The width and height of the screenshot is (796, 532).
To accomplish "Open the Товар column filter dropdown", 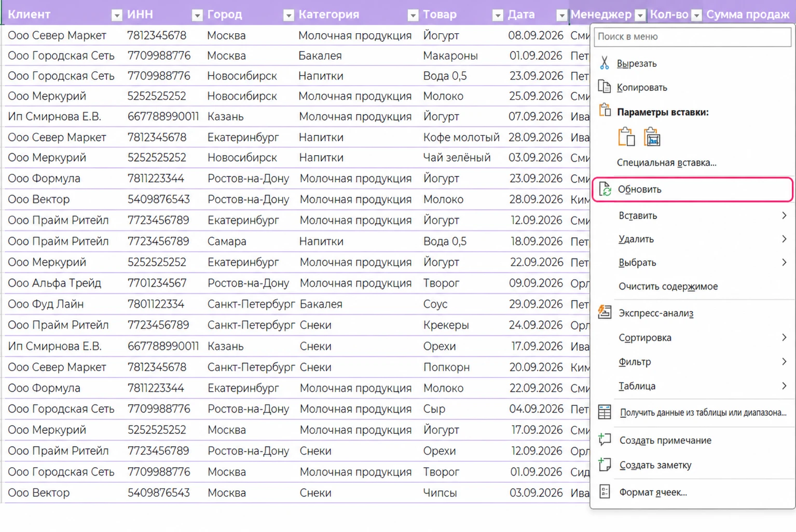I will pos(498,15).
